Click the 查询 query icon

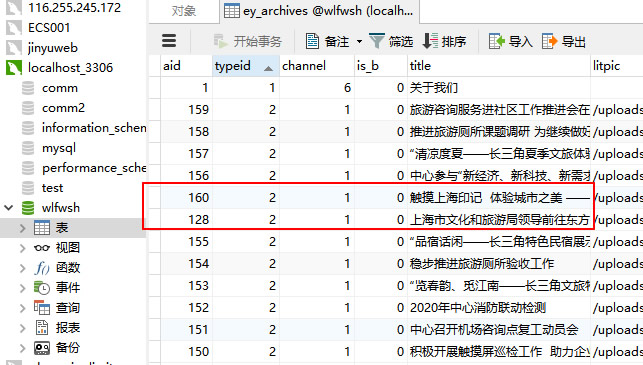point(42,308)
